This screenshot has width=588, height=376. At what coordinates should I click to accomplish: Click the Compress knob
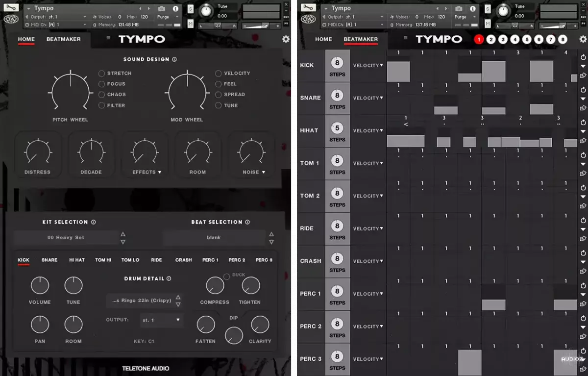pos(215,285)
